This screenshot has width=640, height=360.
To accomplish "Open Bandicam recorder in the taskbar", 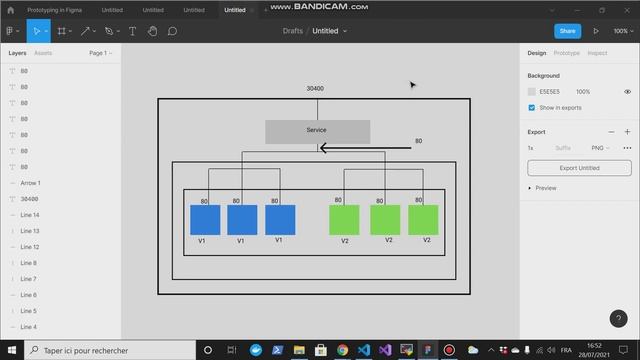I will 449,350.
